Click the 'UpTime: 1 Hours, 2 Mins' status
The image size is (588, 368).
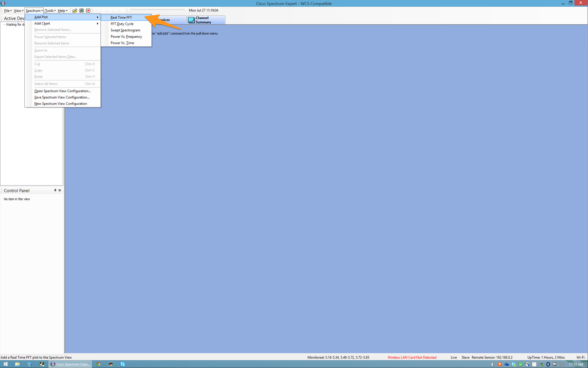(546, 357)
